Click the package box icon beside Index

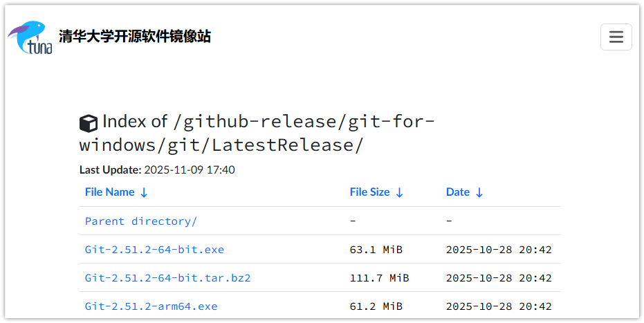pyautogui.click(x=89, y=123)
